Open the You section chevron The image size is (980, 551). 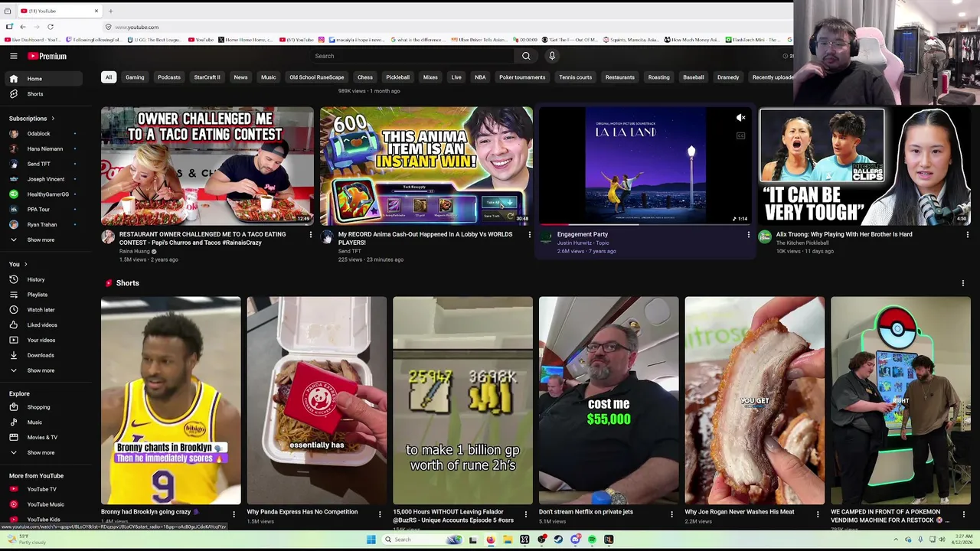click(x=25, y=264)
